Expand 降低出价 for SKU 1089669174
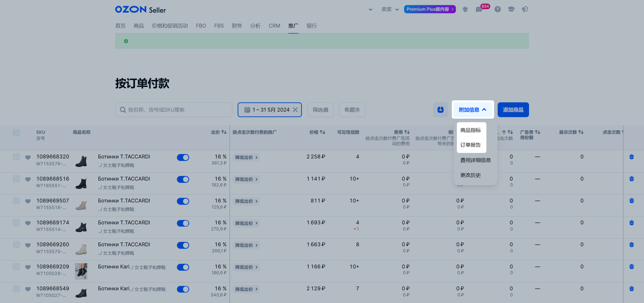 coord(246,223)
